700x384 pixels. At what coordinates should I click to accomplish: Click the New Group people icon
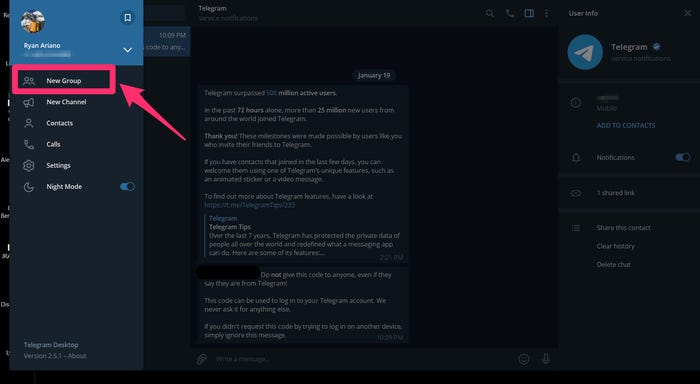(29, 81)
